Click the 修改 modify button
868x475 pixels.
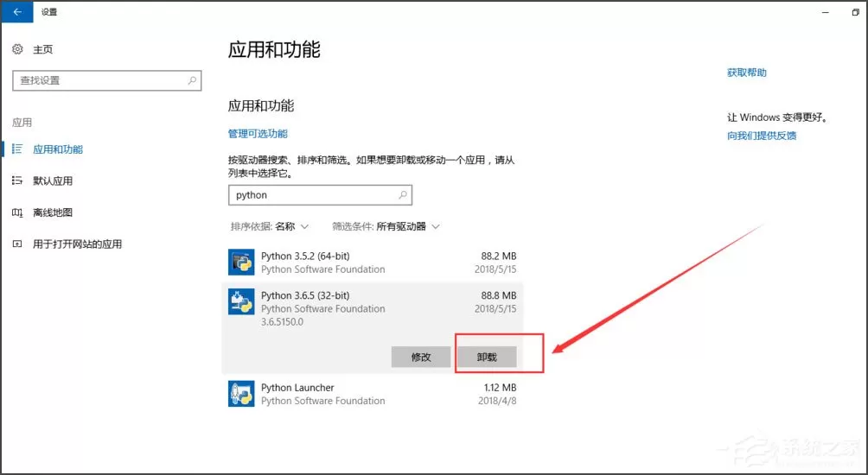pos(421,357)
